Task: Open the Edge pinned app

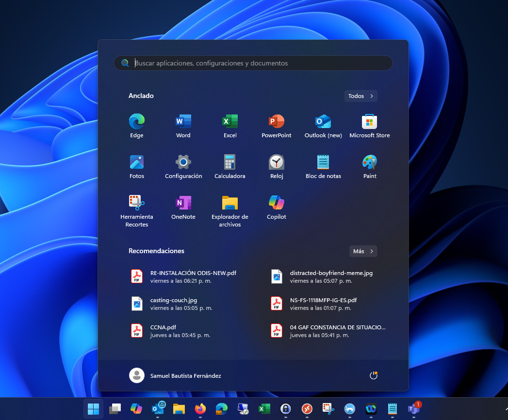Action: tap(137, 126)
